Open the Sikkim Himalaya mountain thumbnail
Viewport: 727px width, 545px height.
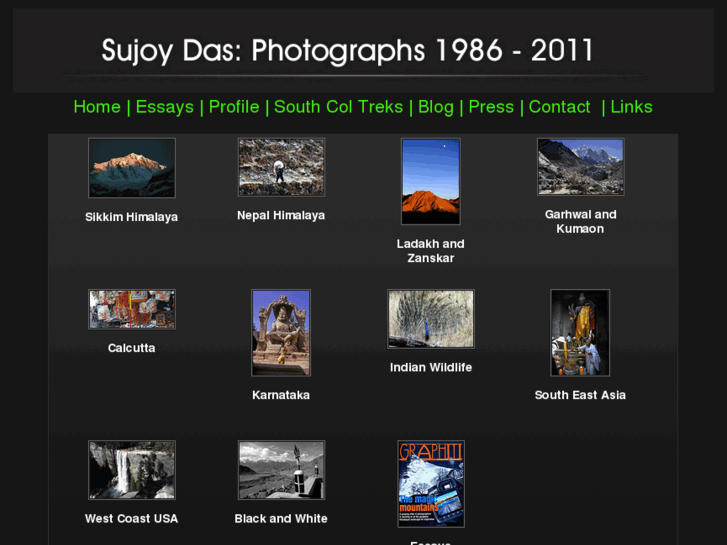[x=132, y=168]
